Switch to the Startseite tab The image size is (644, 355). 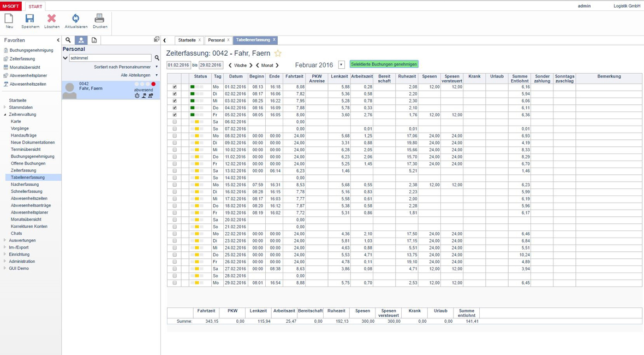click(x=187, y=40)
